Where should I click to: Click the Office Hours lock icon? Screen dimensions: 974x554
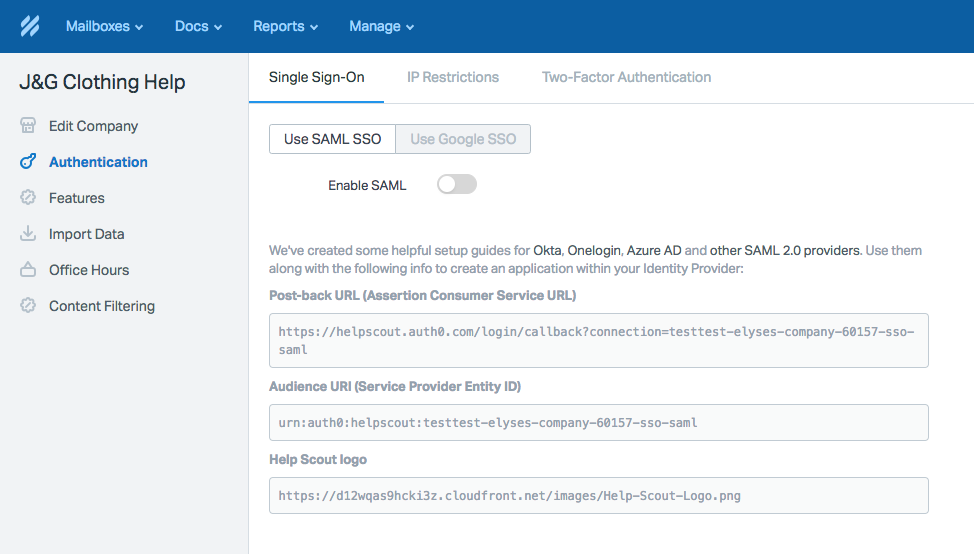coord(28,270)
